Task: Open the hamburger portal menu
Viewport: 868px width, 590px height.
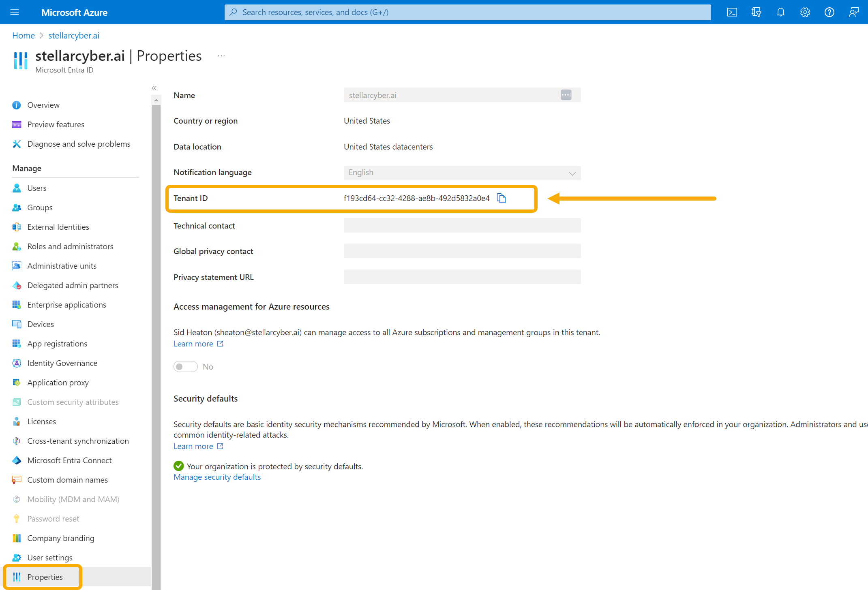Action: point(15,12)
